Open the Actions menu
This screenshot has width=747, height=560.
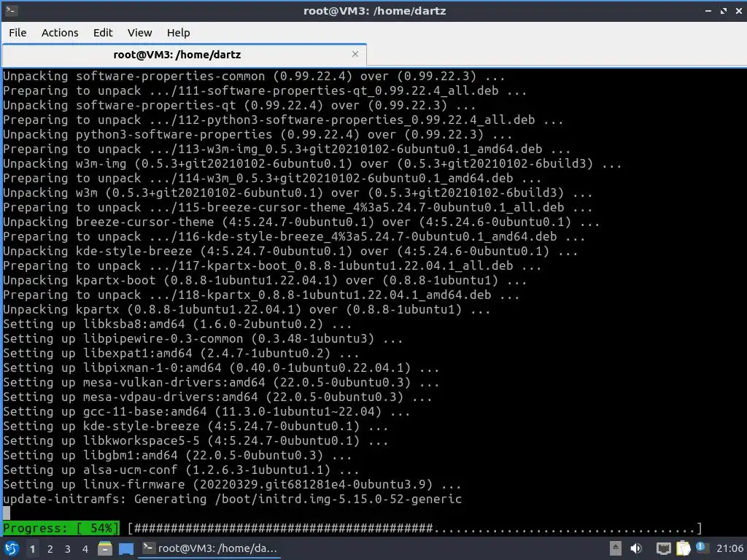click(x=60, y=32)
